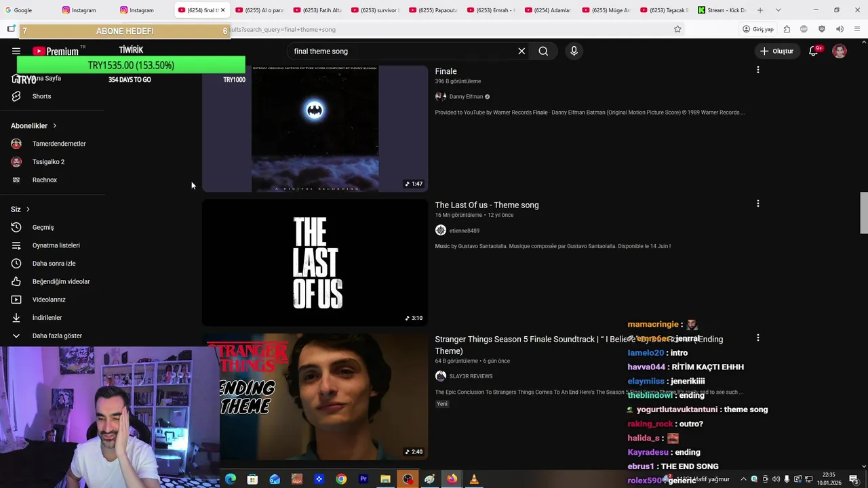This screenshot has width=868, height=488.
Task: Clear the search box with the X
Action: coord(521,51)
